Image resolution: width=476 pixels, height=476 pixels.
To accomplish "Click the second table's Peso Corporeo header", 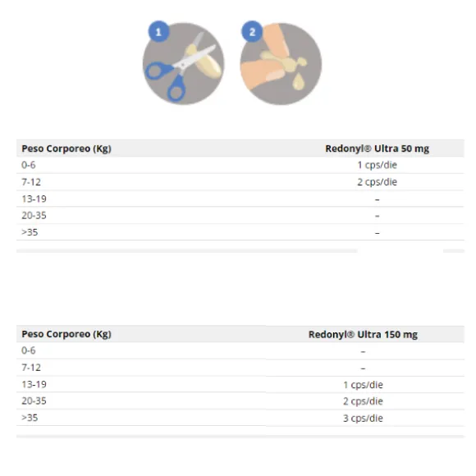I will click(66, 334).
